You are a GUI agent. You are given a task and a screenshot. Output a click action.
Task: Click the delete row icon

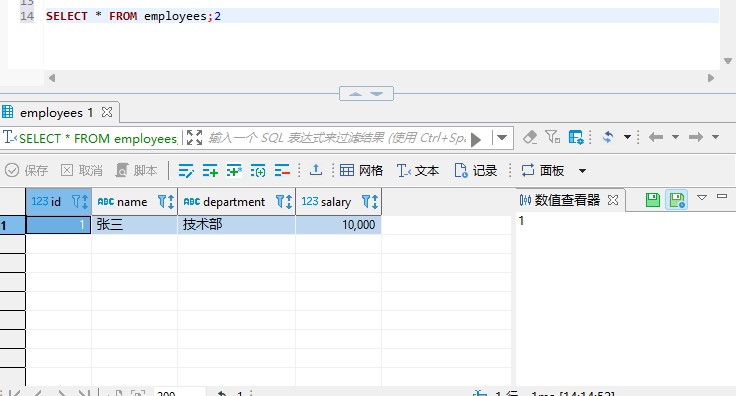[x=282, y=171]
